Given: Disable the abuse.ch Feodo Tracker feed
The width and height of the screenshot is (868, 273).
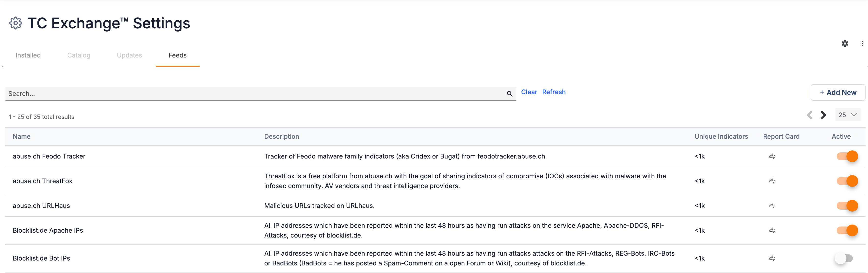Looking at the screenshot, I should [847, 156].
